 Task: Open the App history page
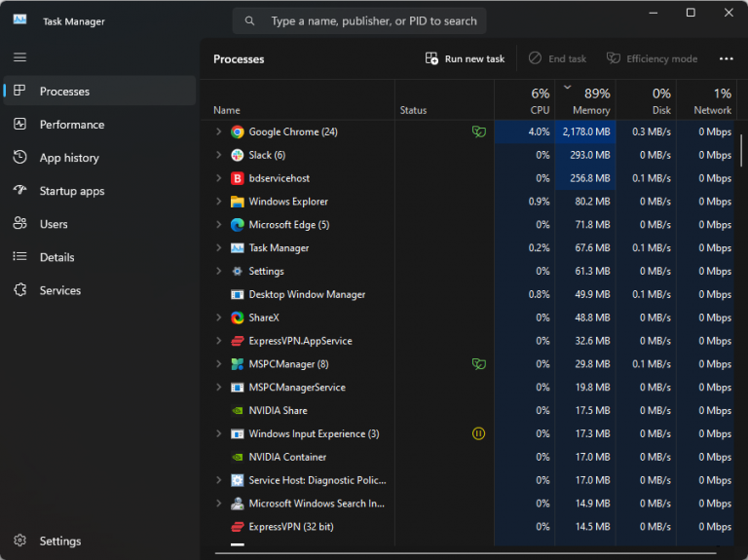click(99, 158)
